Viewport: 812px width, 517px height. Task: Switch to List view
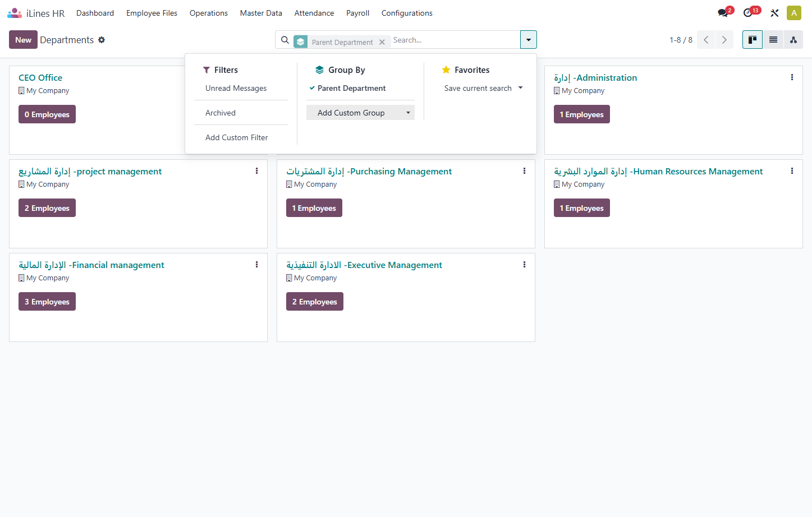coord(773,40)
